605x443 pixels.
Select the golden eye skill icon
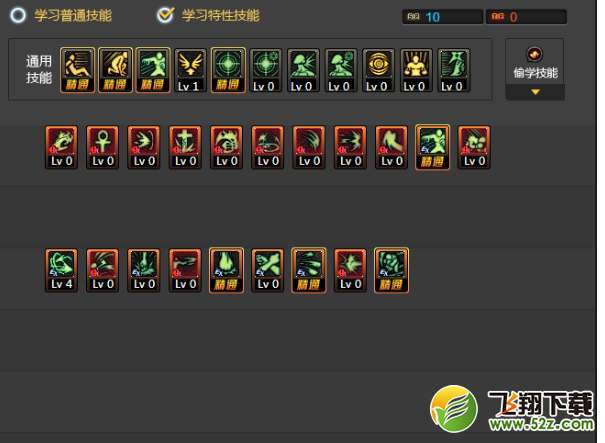378,70
